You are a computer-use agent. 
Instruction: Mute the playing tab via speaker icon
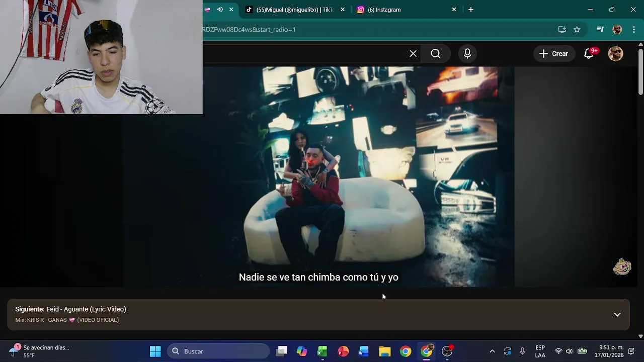(x=220, y=10)
